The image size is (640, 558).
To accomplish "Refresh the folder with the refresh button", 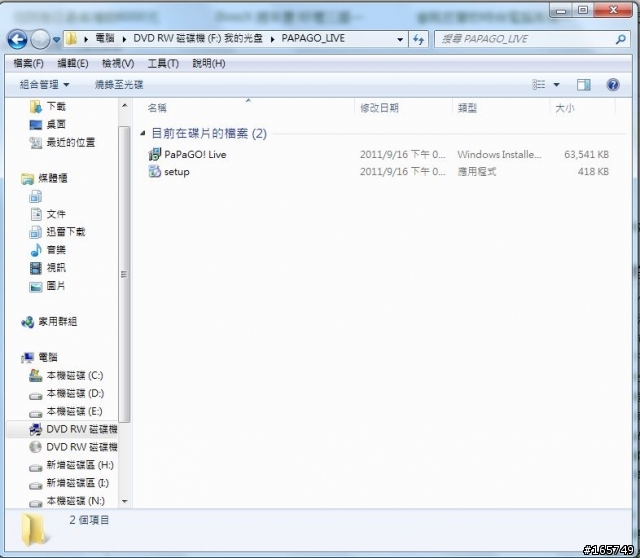I will (x=418, y=39).
